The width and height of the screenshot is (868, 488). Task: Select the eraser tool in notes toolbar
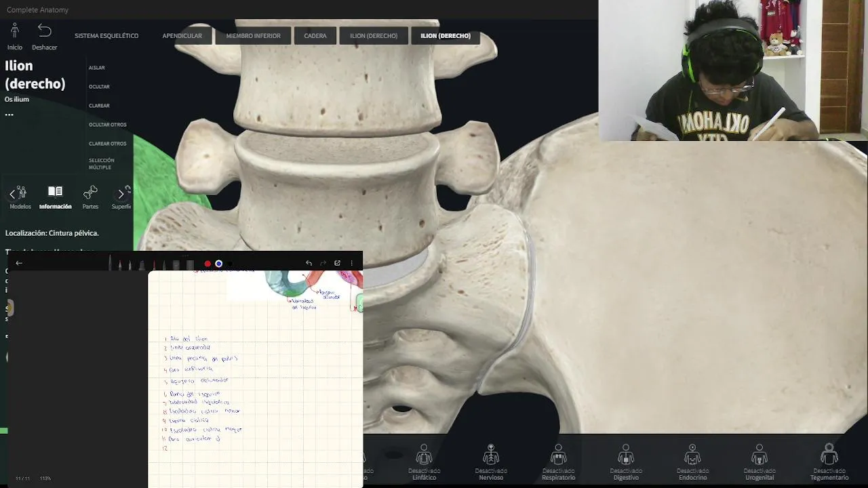pyautogui.click(x=176, y=265)
